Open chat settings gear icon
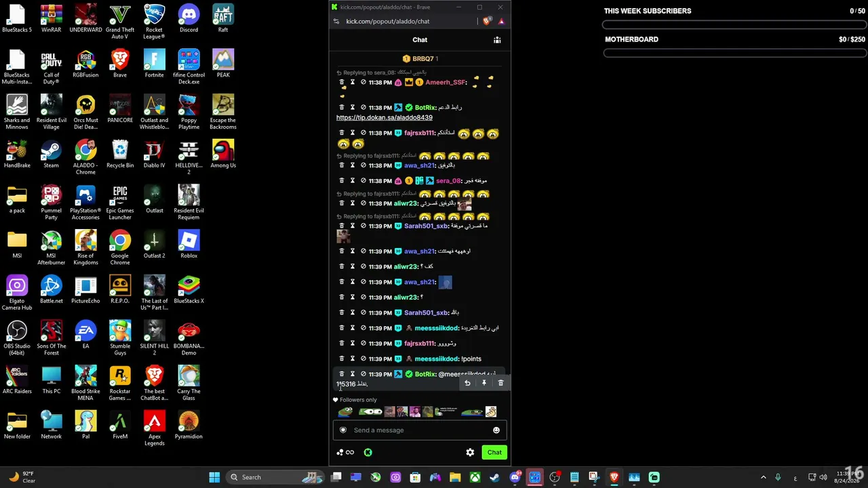868x488 pixels. pyautogui.click(x=470, y=453)
